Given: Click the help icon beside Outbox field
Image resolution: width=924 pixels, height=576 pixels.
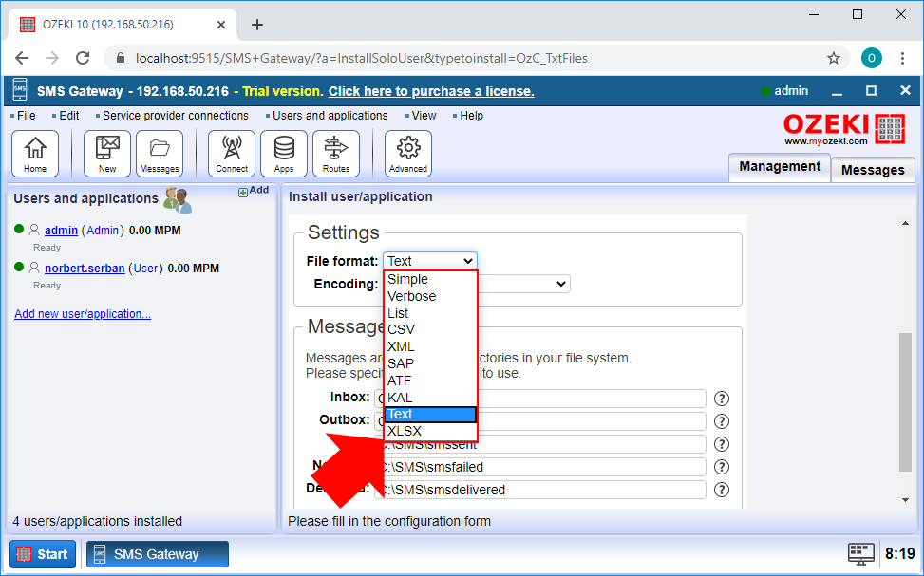Looking at the screenshot, I should click(x=722, y=421).
